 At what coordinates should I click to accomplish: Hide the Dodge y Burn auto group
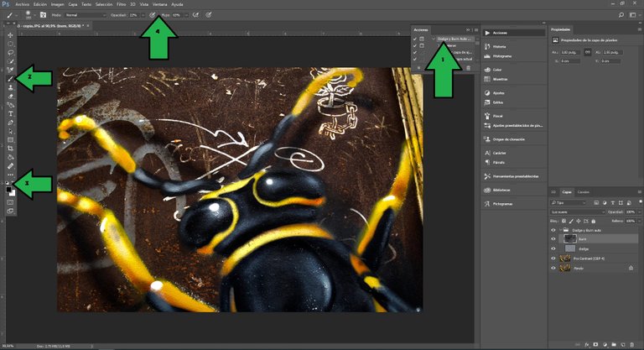click(x=553, y=230)
